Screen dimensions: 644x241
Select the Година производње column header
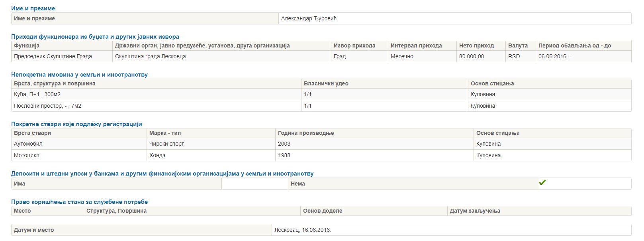[306, 133]
